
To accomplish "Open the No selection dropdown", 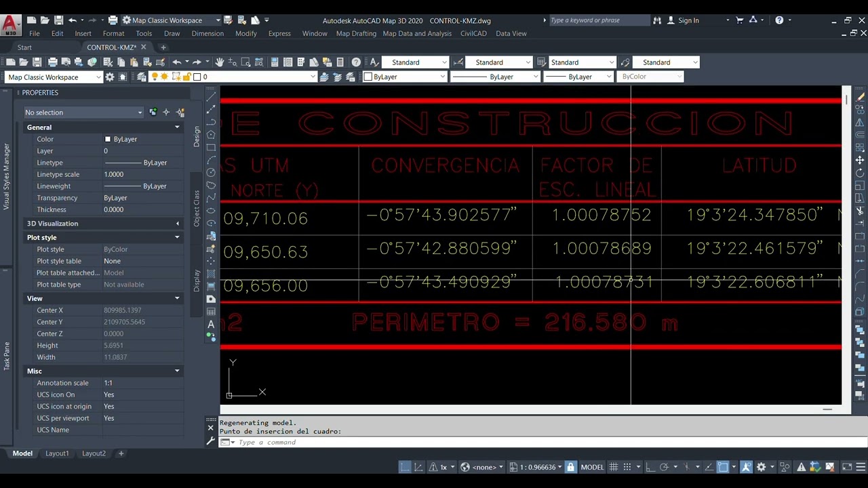I will (x=83, y=113).
